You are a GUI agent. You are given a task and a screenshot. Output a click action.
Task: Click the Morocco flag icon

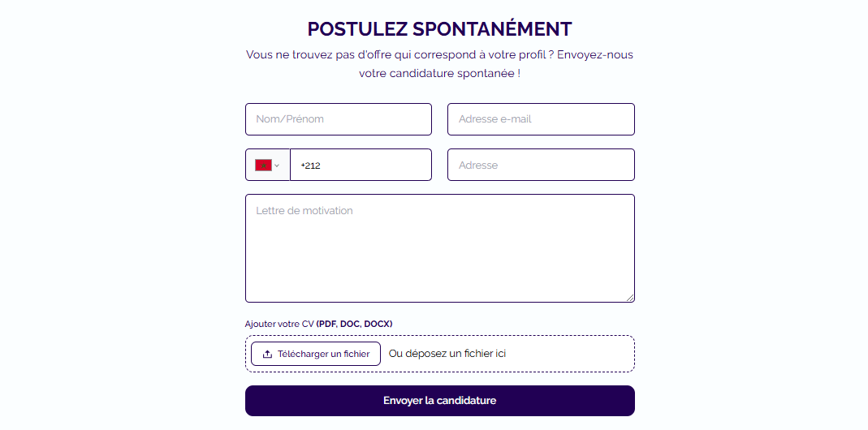(x=263, y=165)
